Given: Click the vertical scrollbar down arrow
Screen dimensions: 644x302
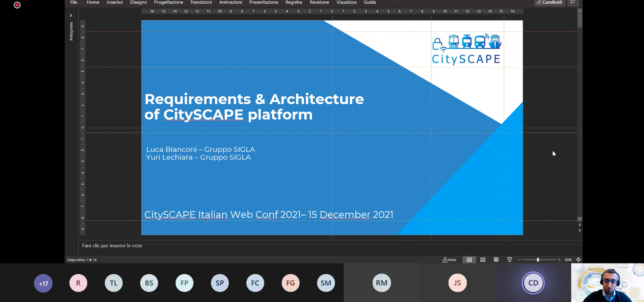Looking at the screenshot, I should pos(580,219).
